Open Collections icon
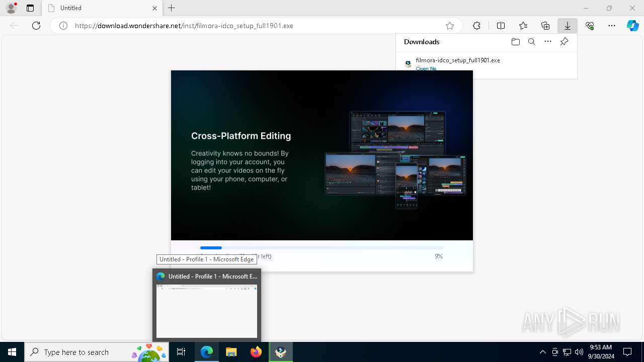 click(545, 26)
